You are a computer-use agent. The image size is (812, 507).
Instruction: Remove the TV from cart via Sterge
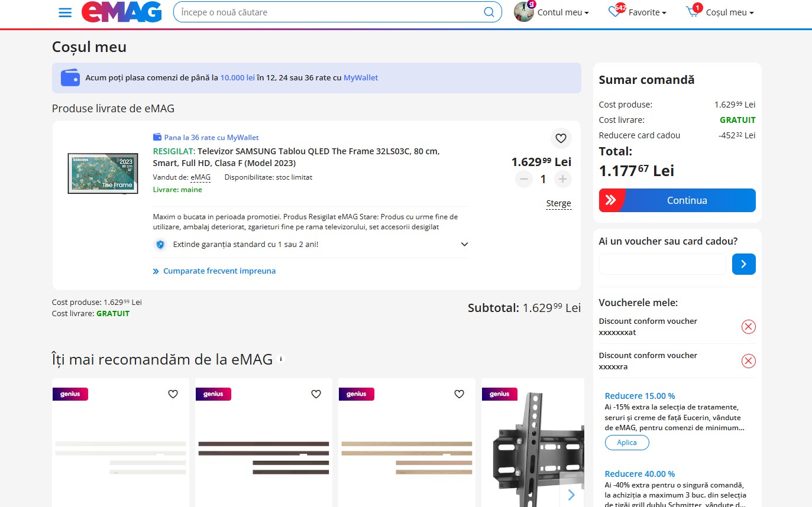pos(558,203)
